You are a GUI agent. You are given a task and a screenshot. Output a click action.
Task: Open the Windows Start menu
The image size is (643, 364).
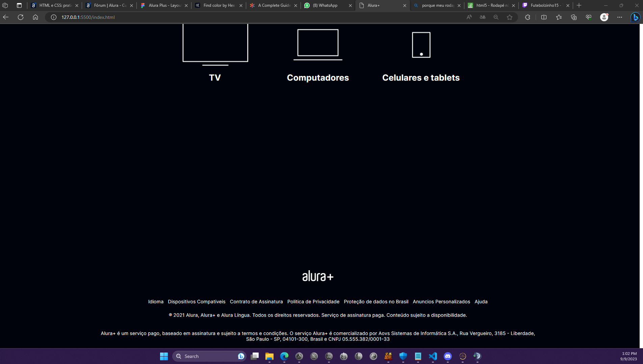click(x=164, y=356)
